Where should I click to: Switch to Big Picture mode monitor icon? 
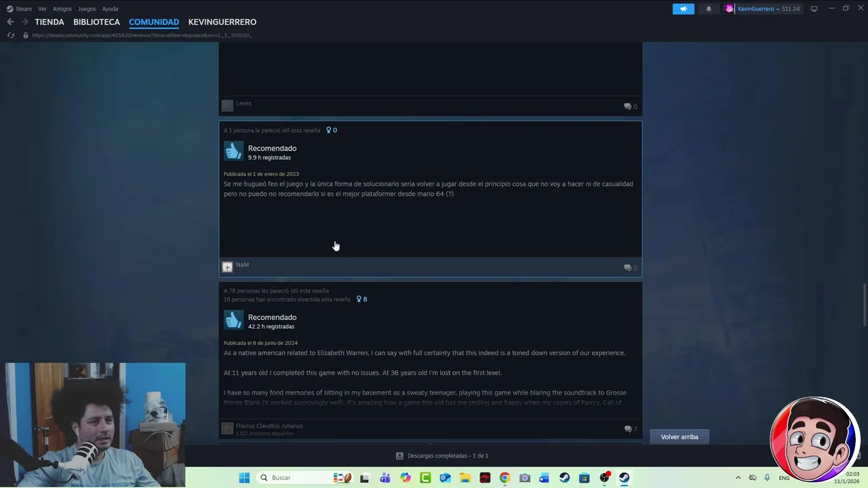814,9
